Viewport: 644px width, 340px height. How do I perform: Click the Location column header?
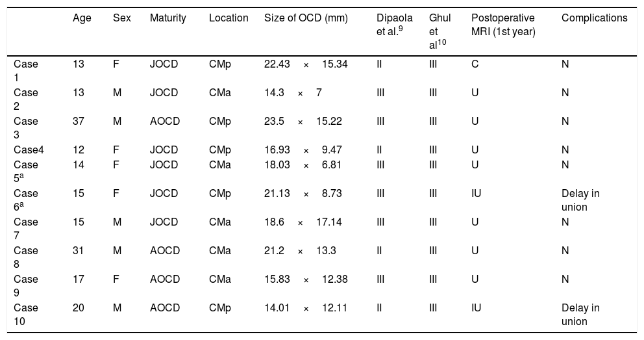coord(229,18)
